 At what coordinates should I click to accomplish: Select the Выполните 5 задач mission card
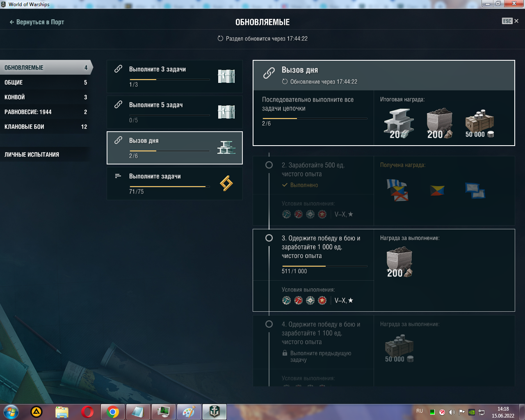[x=175, y=112]
